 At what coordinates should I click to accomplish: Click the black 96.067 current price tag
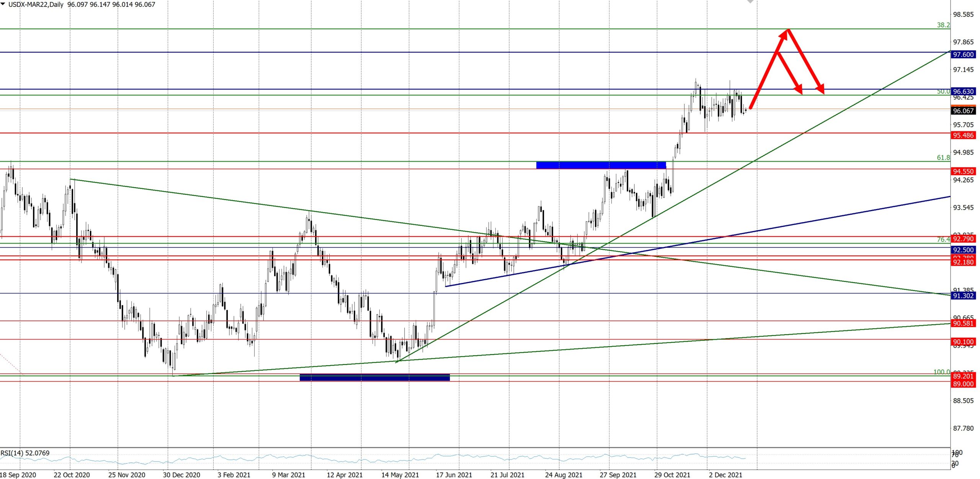click(x=963, y=111)
